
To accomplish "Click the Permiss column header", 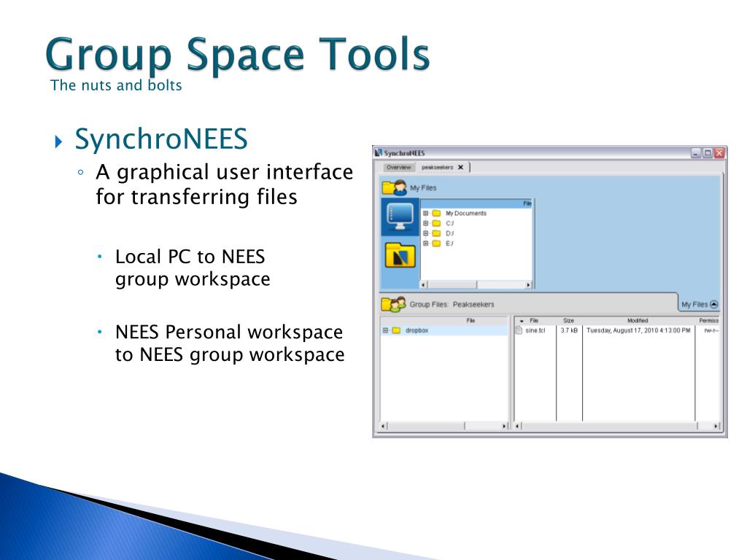I will pyautogui.click(x=708, y=321).
